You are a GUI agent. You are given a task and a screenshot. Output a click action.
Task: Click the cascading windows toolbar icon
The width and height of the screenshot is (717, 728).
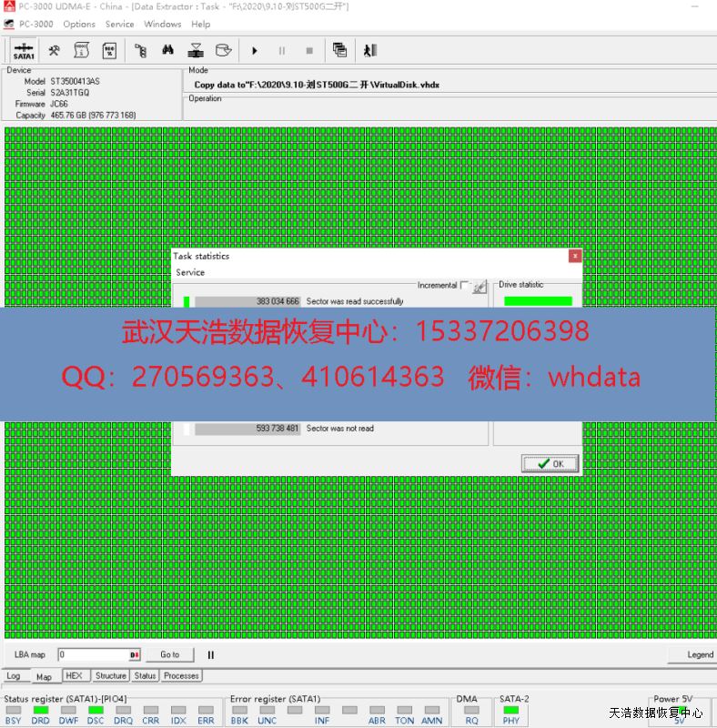339,51
